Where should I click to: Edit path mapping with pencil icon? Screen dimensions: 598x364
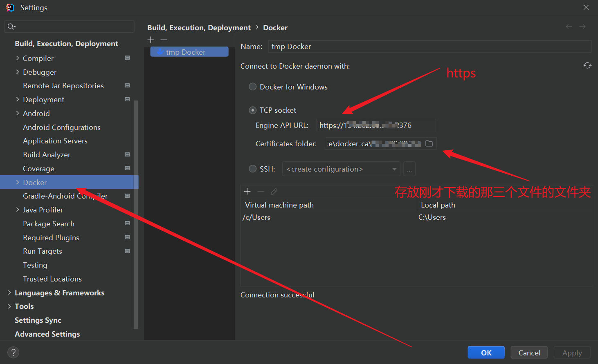click(274, 191)
